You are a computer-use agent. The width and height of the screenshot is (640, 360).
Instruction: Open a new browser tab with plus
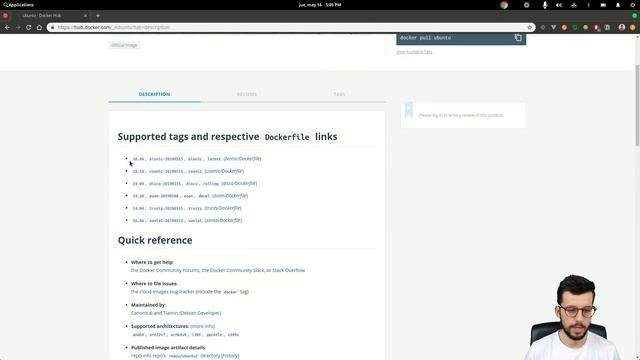98,16
